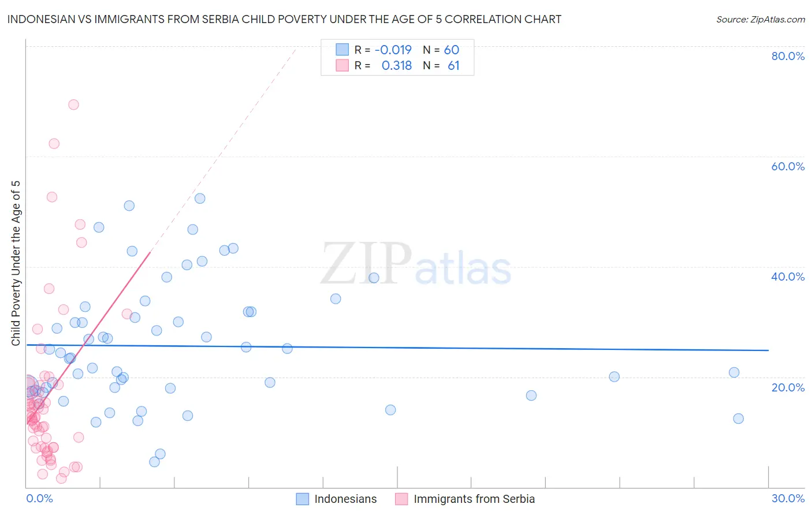The width and height of the screenshot is (812, 515).
Task: Click the pink swatch in correlation box
Action: click(342, 65)
